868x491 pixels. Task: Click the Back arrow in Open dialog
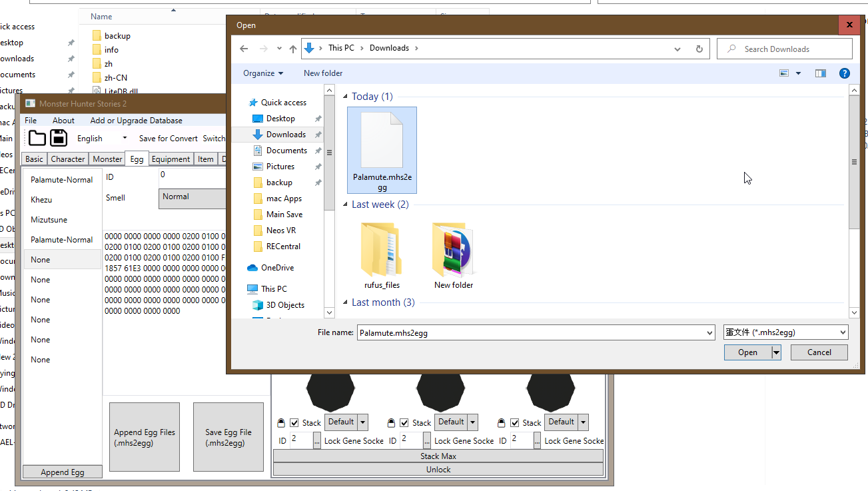(244, 49)
